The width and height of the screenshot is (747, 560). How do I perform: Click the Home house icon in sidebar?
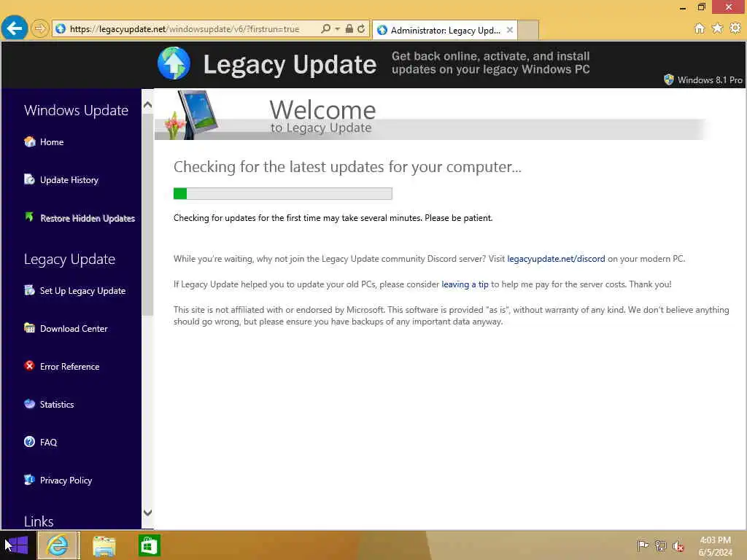pos(29,141)
